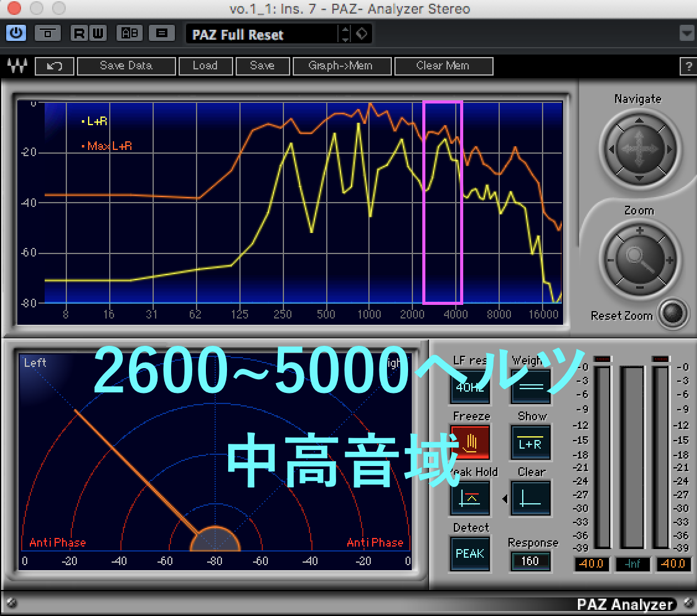Enable Write automation W button
The height and width of the screenshot is (616, 697).
98,33
